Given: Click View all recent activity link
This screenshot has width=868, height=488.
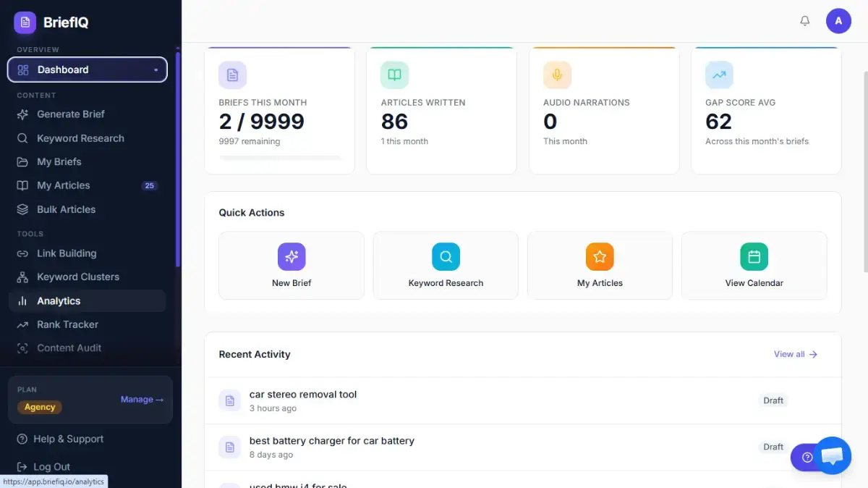Looking at the screenshot, I should [x=796, y=354].
